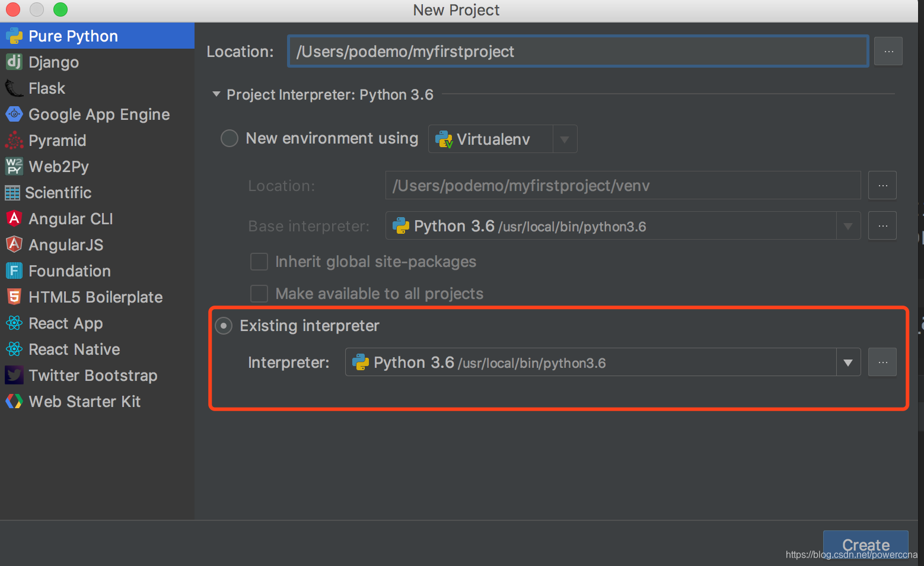Image resolution: width=924 pixels, height=566 pixels.
Task: Browse Base interpreter with ellipsis button
Action: 882,226
